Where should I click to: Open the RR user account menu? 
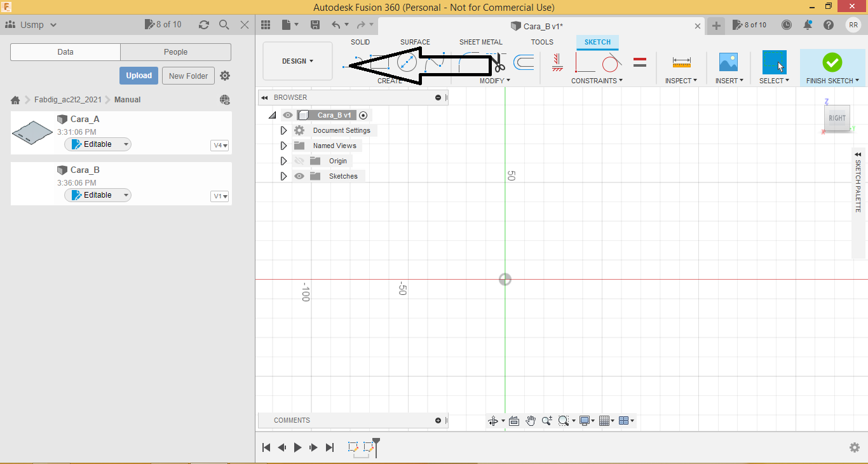point(853,25)
